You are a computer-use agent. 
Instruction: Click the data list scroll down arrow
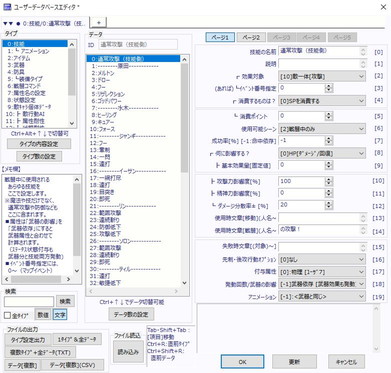coord(185,283)
